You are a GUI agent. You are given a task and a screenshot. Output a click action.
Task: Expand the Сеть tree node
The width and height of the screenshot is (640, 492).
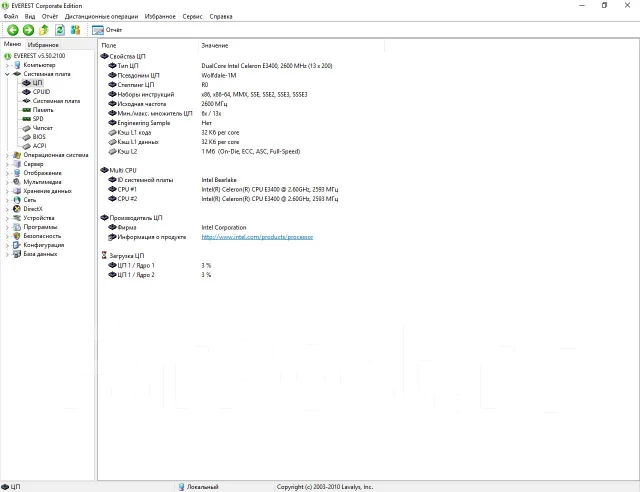[7, 200]
